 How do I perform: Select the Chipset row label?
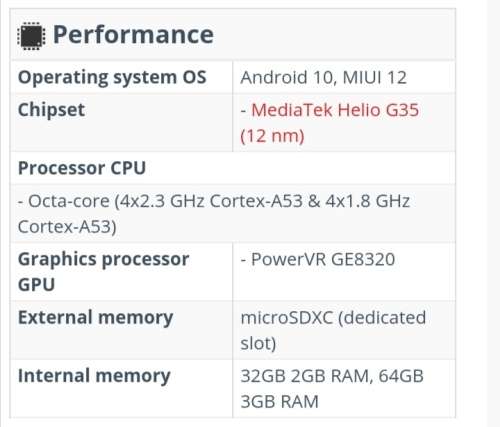click(51, 110)
